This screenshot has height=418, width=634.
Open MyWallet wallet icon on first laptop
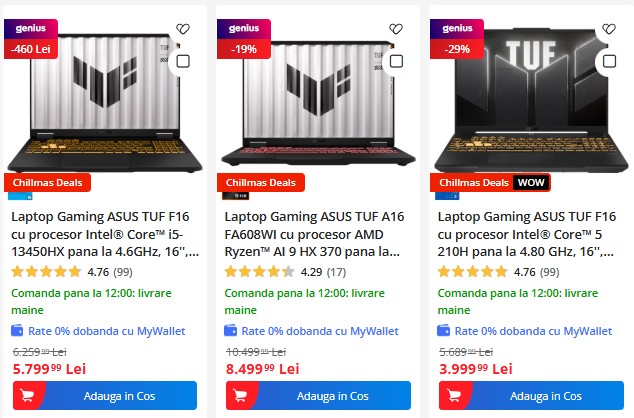click(17, 330)
